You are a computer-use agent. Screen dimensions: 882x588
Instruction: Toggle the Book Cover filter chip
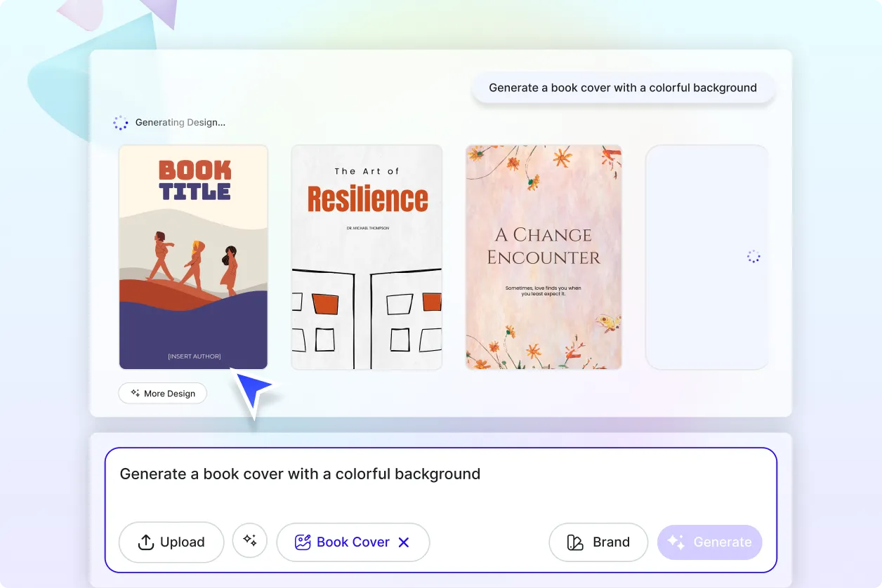pos(353,542)
